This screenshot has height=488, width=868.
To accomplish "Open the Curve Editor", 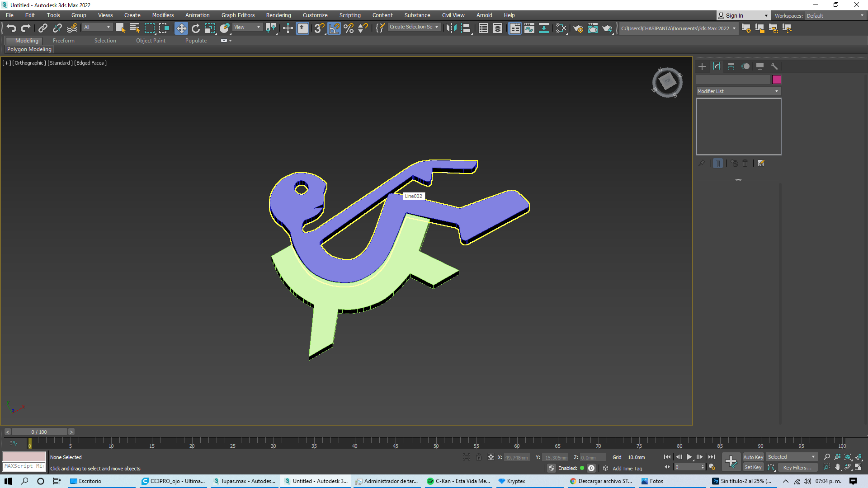I will click(x=529, y=28).
